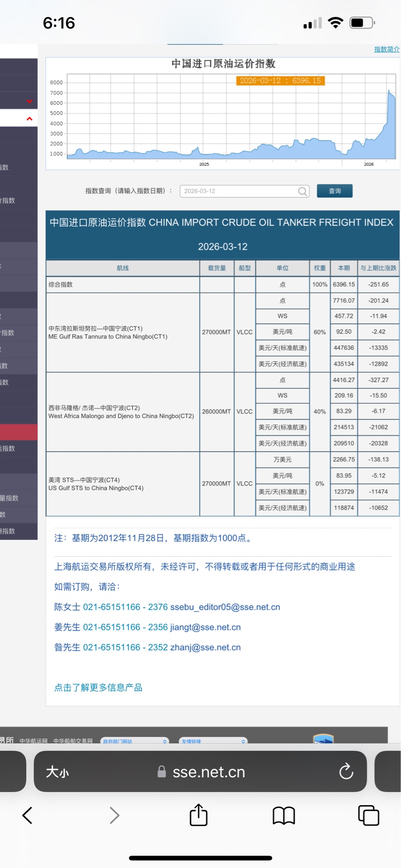Tap the sse.net.cn address bar

tap(208, 772)
